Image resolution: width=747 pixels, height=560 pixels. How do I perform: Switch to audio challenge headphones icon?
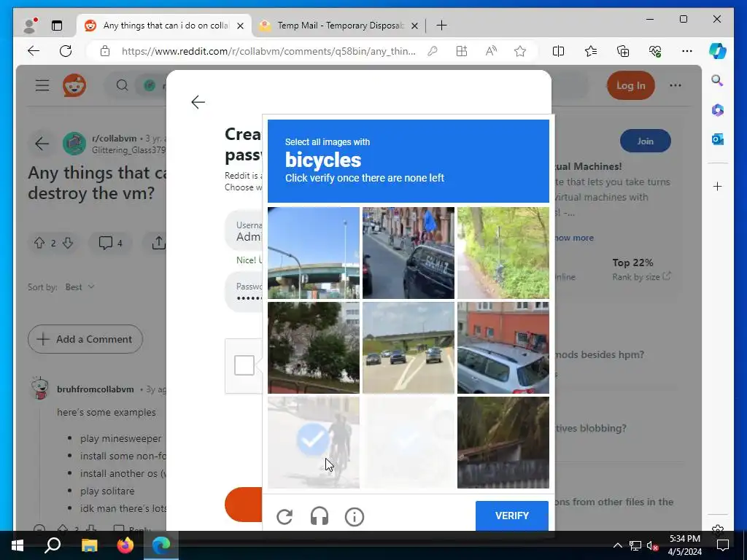[x=320, y=516]
